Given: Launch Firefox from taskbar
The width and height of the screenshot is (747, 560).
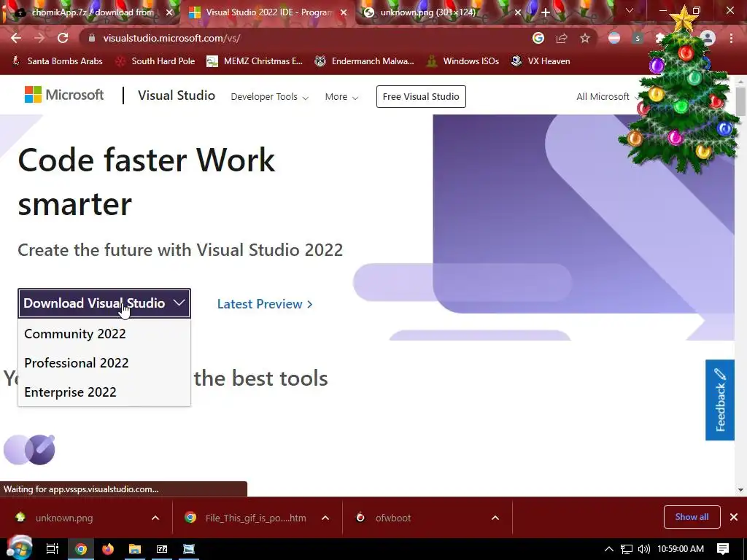Looking at the screenshot, I should click(108, 549).
